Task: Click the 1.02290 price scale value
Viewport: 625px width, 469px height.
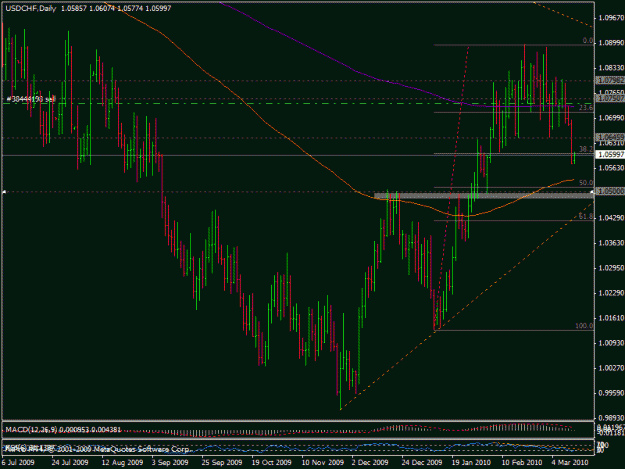Action: 611,293
